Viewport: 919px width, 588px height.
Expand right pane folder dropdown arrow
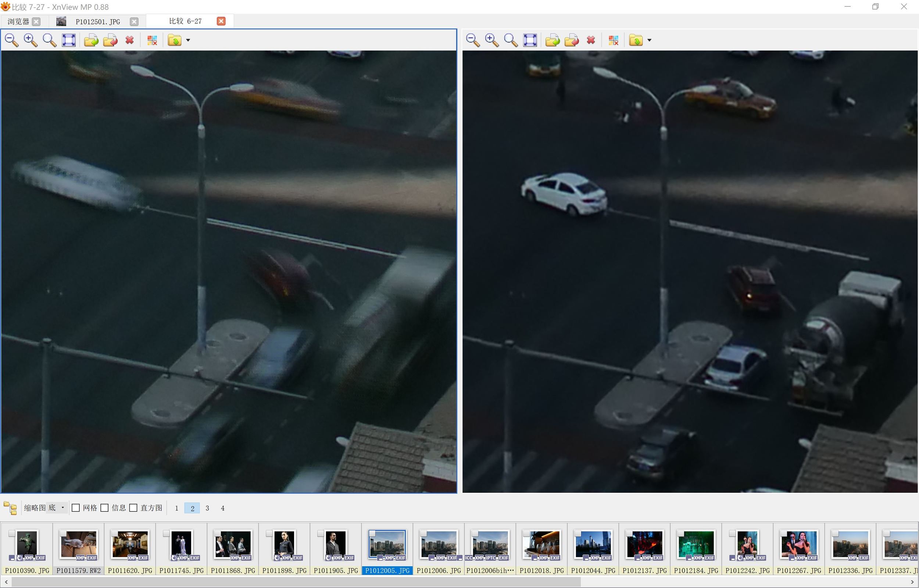coord(650,40)
